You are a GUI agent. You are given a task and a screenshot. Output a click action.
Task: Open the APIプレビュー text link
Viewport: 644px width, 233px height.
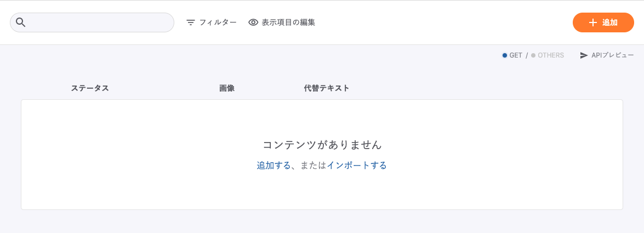(x=613, y=55)
